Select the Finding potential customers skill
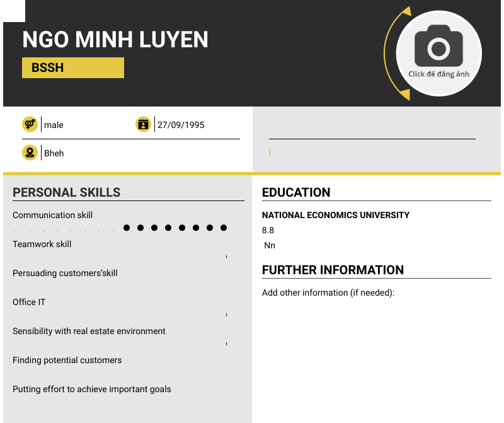Screen dimensions: 504x423 pyautogui.click(x=67, y=360)
